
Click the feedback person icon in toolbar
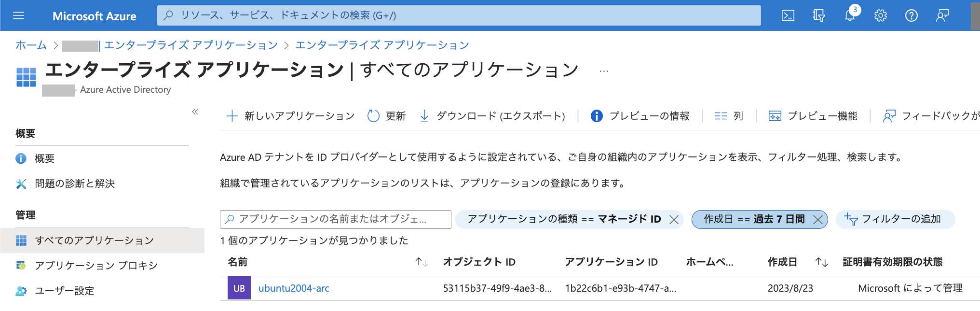click(889, 116)
